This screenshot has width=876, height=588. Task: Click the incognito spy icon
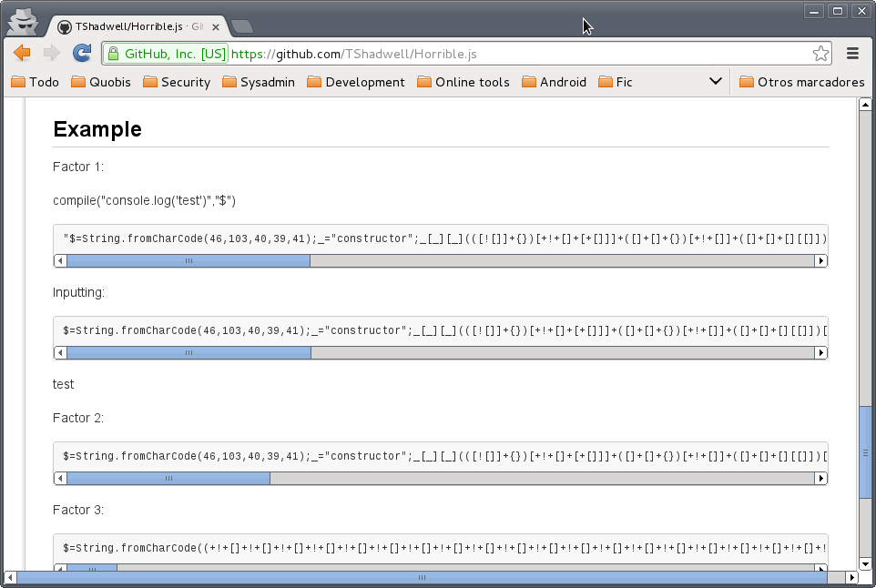tap(23, 22)
